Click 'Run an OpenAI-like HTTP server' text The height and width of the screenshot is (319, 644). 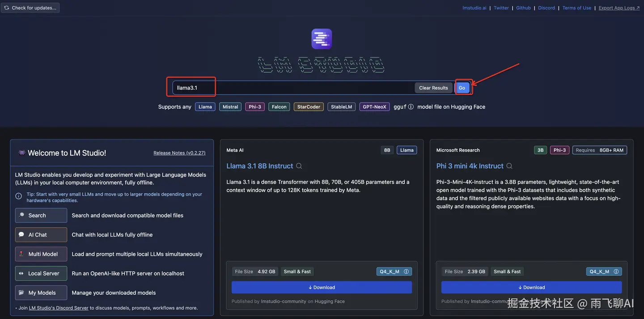[128, 273]
